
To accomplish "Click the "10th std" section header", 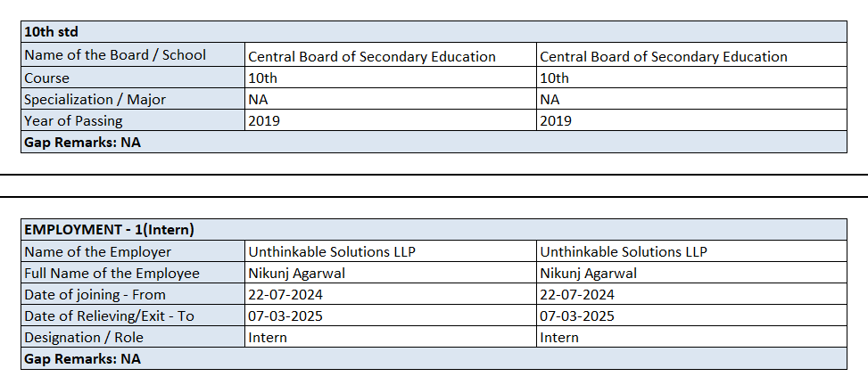I will 50,32.
